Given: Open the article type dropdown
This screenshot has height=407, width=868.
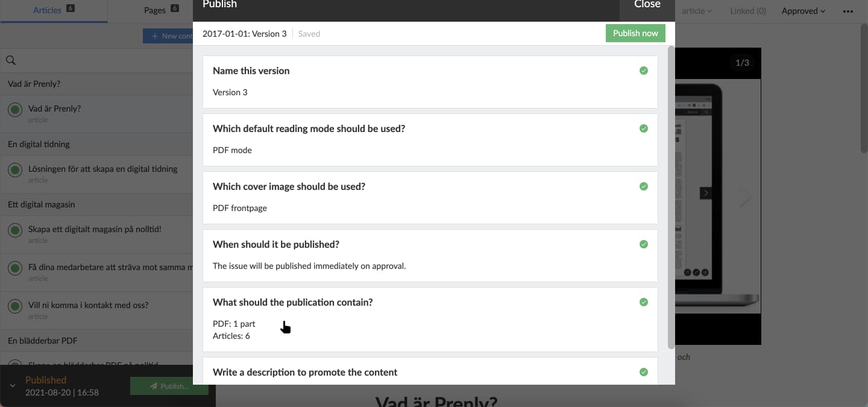Looking at the screenshot, I should pyautogui.click(x=697, y=10).
